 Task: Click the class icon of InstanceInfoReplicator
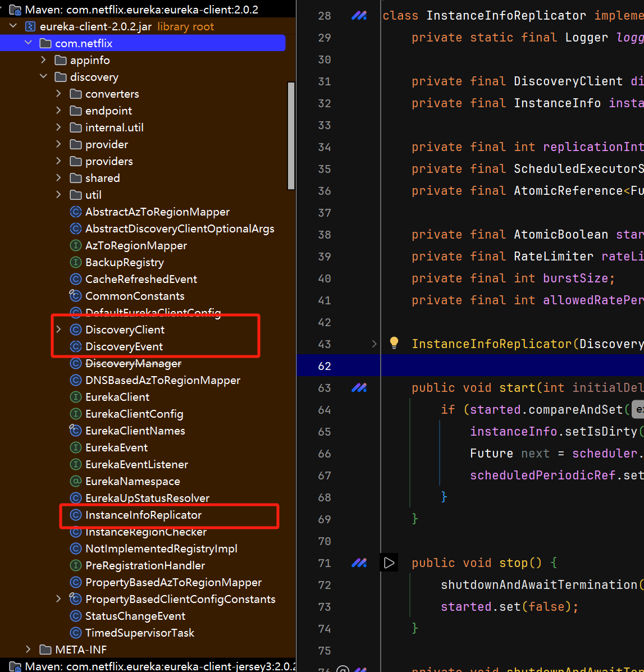click(x=75, y=515)
